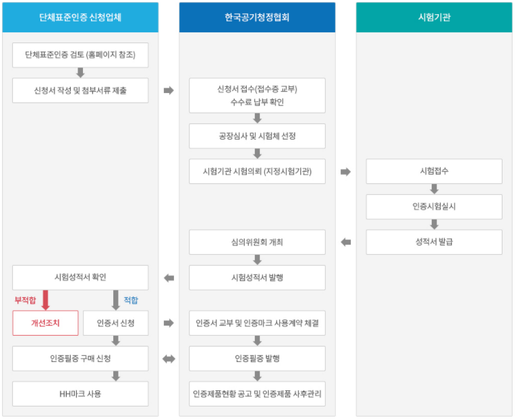Click the 시험기관 column header
516x420 pixels.
[x=434, y=18]
